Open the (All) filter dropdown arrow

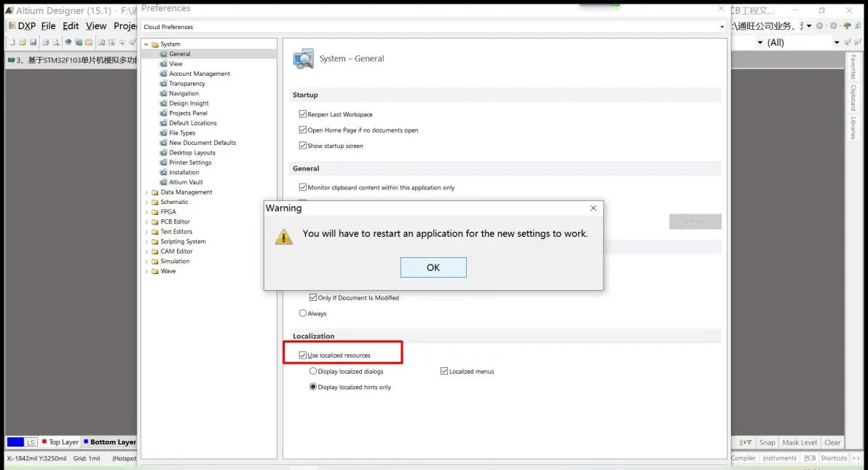(x=837, y=42)
